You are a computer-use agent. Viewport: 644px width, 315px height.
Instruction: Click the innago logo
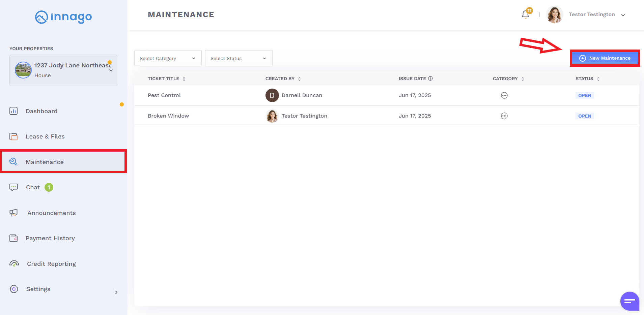63,17
